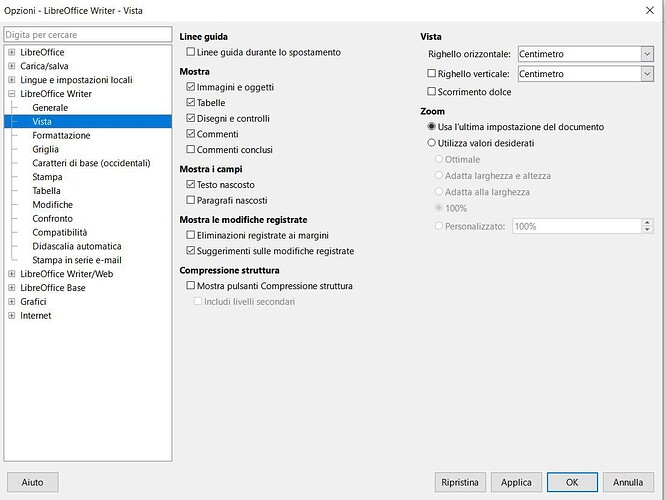
Task: Click the Ripristina button
Action: pyautogui.click(x=460, y=482)
